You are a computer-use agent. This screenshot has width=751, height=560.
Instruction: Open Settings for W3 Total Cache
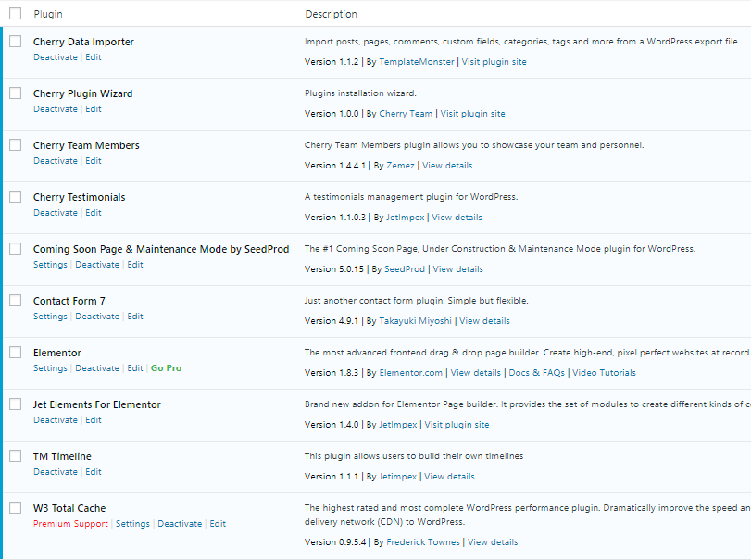click(x=132, y=524)
